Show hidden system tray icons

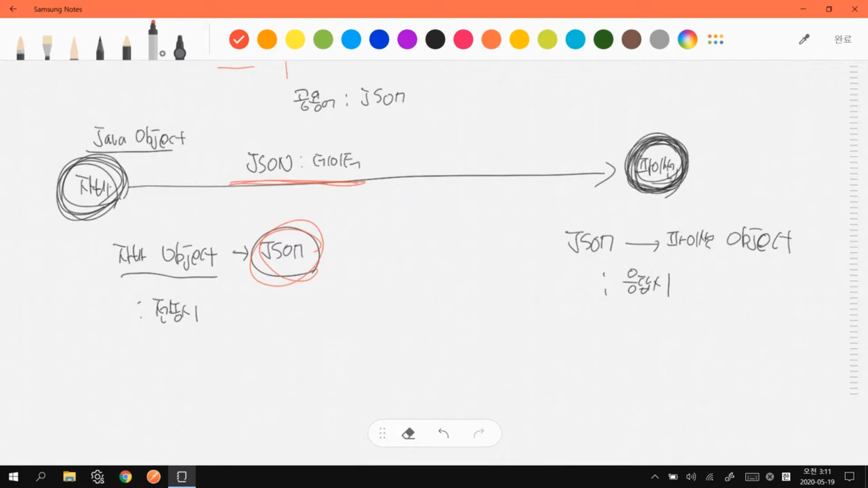pos(655,477)
